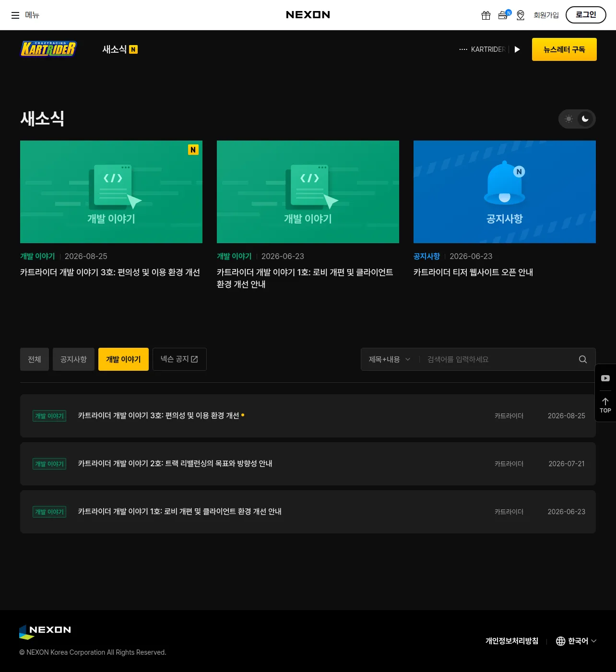Open list row 개발 이야기 1호: 로비 개편
The width and height of the screenshot is (616, 672).
(308, 512)
